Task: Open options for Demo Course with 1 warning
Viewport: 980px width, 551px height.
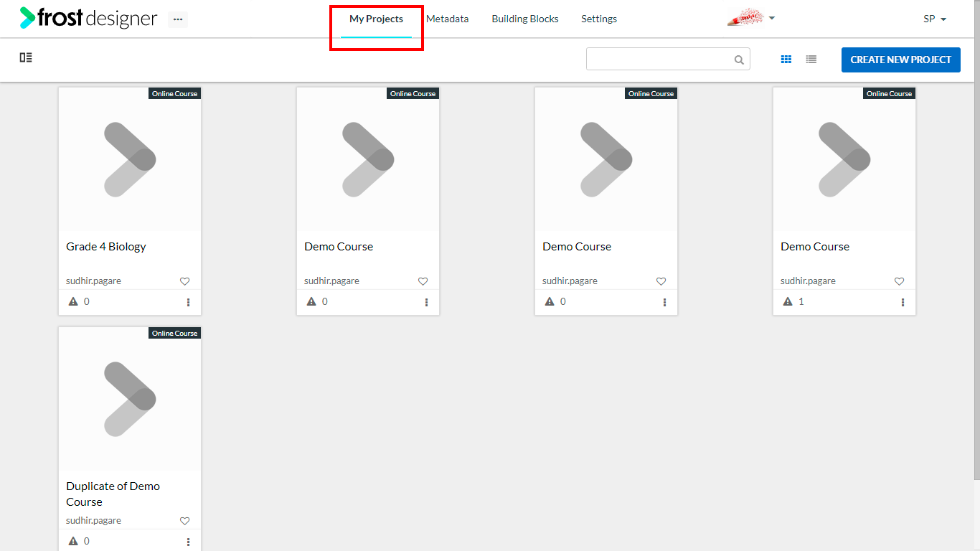Action: coord(903,302)
